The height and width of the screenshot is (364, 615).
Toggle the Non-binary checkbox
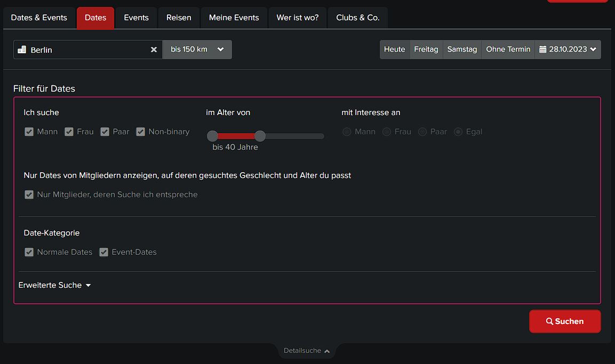140,132
